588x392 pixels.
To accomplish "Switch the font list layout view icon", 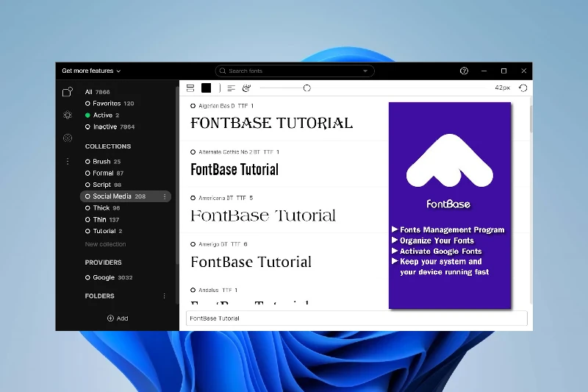I will [x=190, y=88].
